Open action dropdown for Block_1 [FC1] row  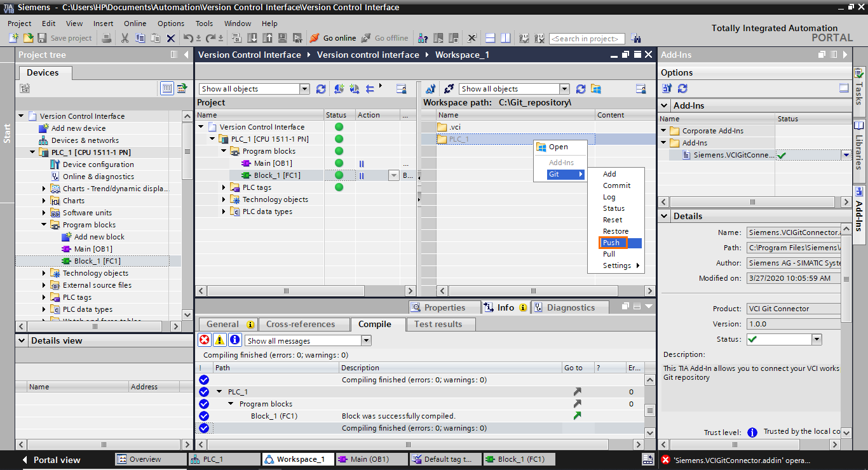393,176
